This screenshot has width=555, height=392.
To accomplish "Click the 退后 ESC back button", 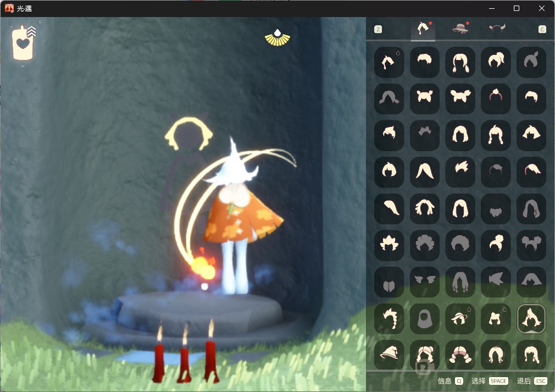I will pos(532,381).
